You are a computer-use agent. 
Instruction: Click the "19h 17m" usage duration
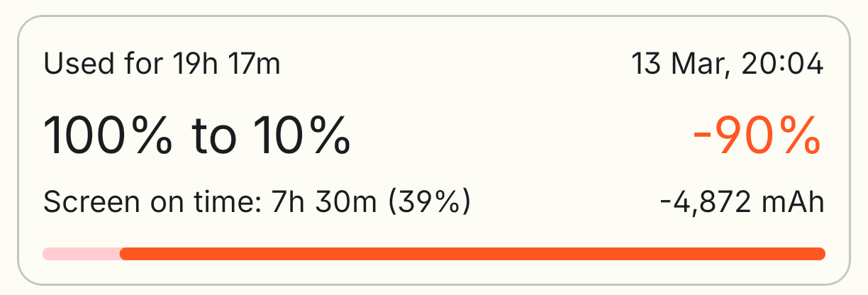pyautogui.click(x=226, y=65)
